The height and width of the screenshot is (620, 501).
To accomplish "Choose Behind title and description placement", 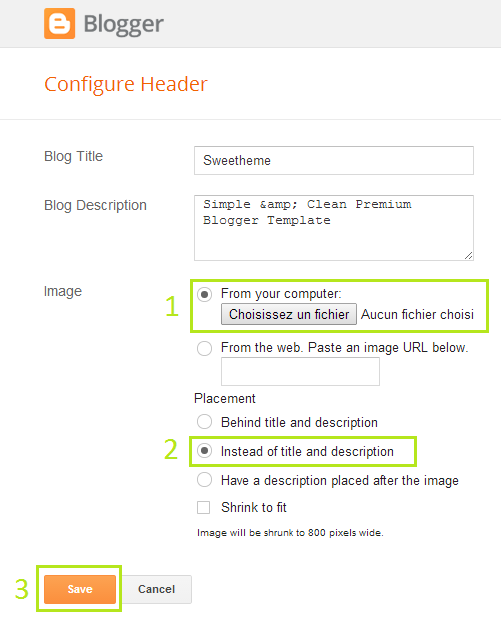I will coord(204,422).
